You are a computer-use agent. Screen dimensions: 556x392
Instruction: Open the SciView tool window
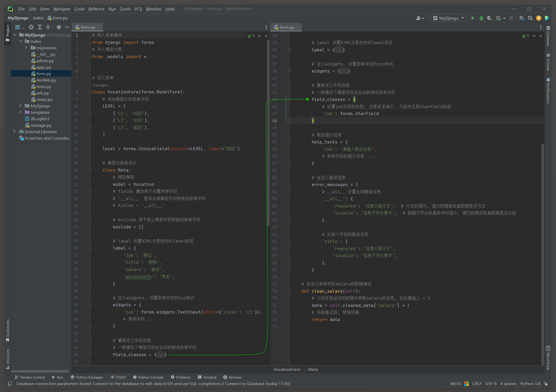[x=548, y=62]
